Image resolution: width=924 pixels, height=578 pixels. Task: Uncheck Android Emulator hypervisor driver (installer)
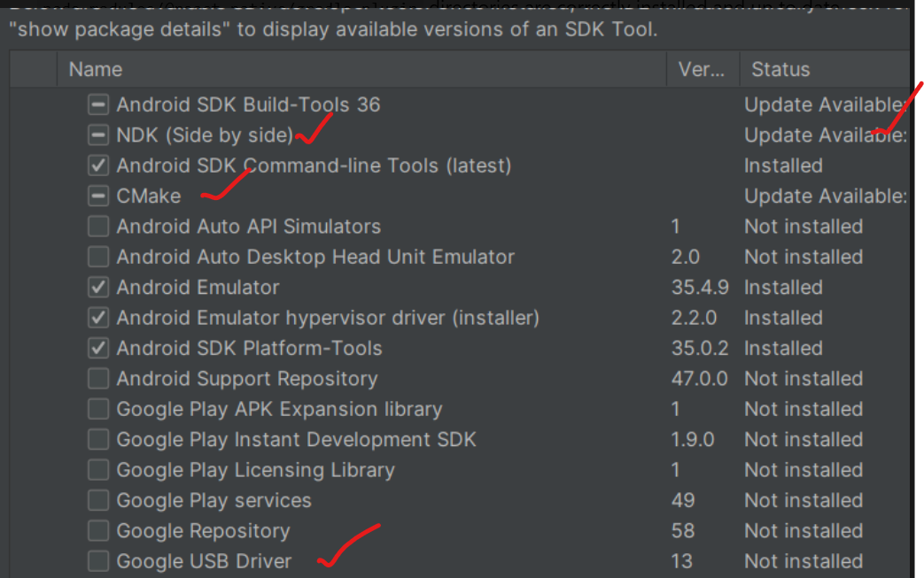[97, 318]
